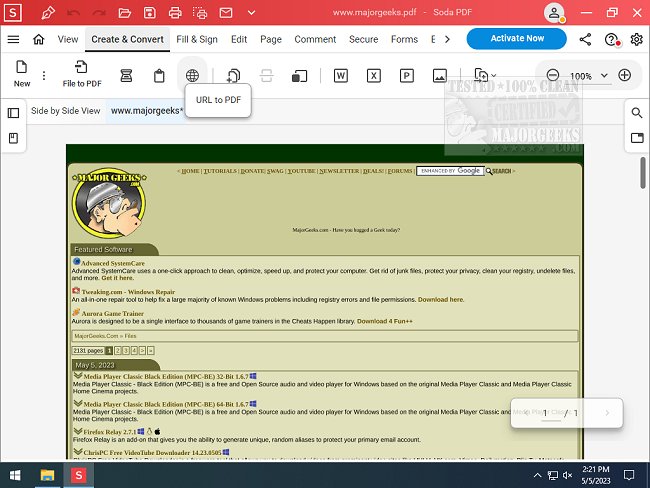Send the PDF by email envelope icon
650x488 pixels.
pyautogui.click(x=226, y=13)
